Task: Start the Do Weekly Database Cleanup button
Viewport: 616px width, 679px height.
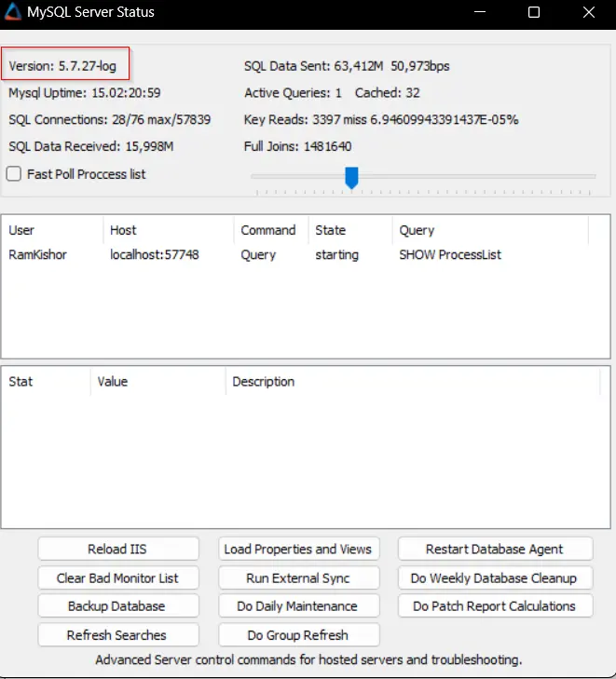Action: click(495, 578)
